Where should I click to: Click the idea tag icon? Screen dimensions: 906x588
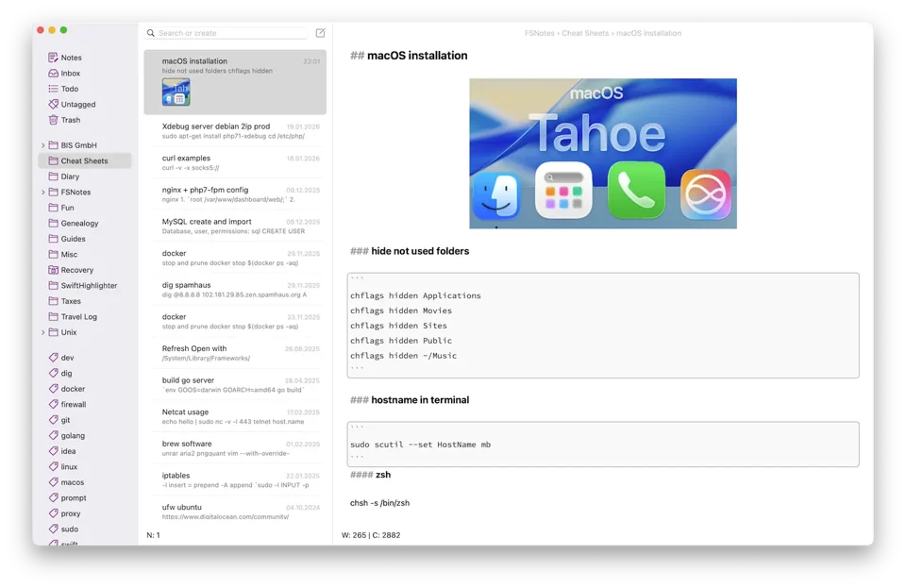click(53, 451)
